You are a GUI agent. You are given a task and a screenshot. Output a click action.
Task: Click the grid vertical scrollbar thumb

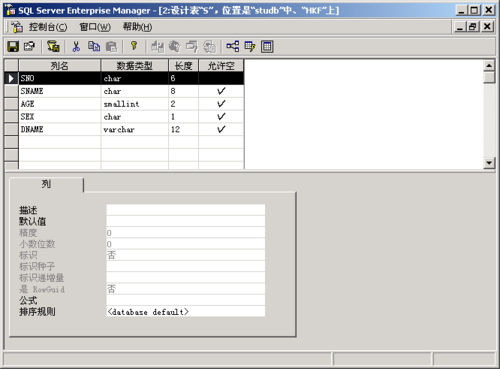pos(489,77)
